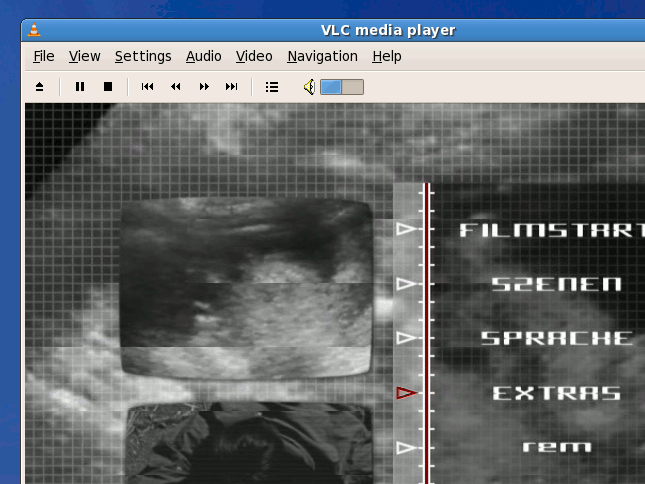Stop playback with the stop button
This screenshot has width=645, height=484.
[108, 87]
